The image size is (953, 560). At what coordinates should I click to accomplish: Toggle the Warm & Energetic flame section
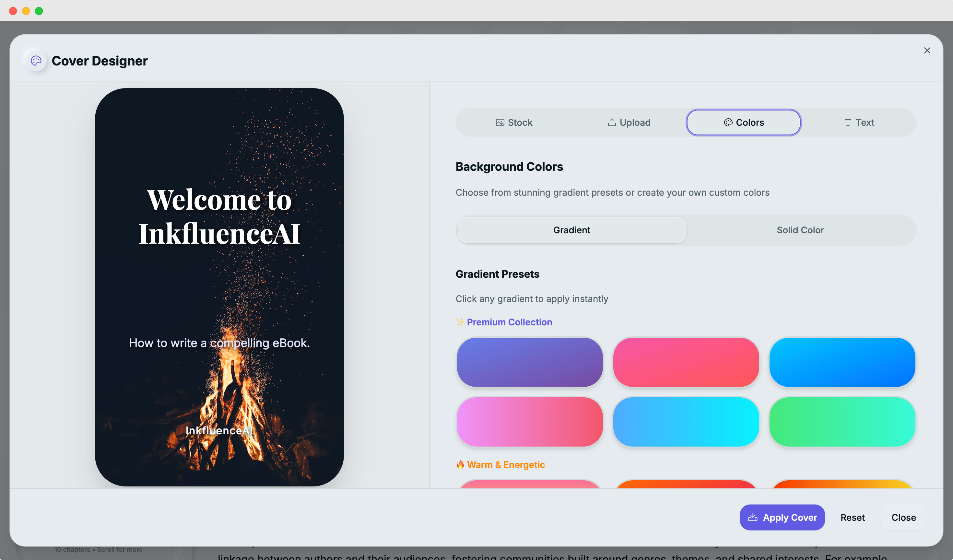coord(461,464)
